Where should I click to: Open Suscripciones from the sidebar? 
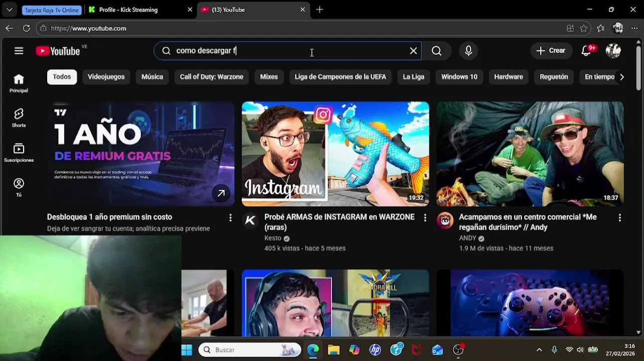19,153
